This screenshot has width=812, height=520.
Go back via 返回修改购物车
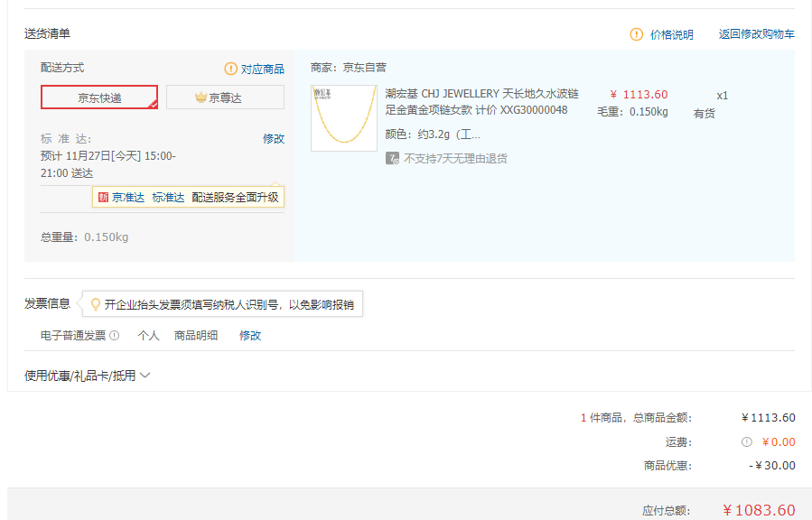[x=757, y=34]
